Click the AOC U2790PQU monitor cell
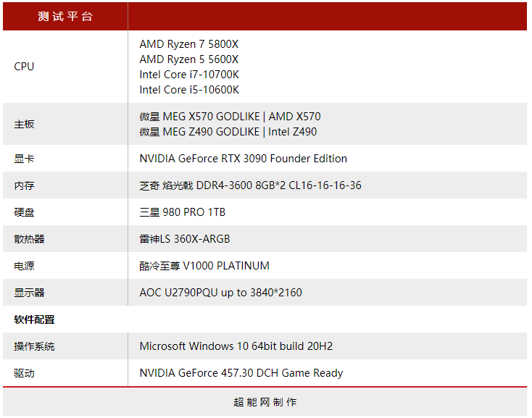The image size is (532, 418). pyautogui.click(x=220, y=293)
